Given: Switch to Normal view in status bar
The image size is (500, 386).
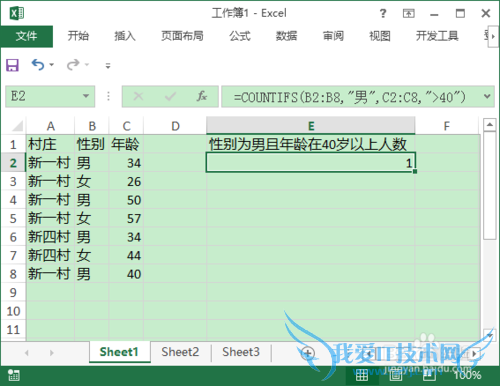Looking at the screenshot, I should (x=362, y=375).
